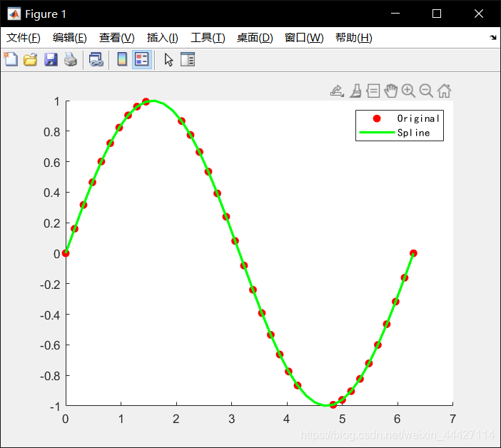Image resolution: width=501 pixels, height=448 pixels.
Task: Click the green Spline line sample in legend
Action: 377,132
